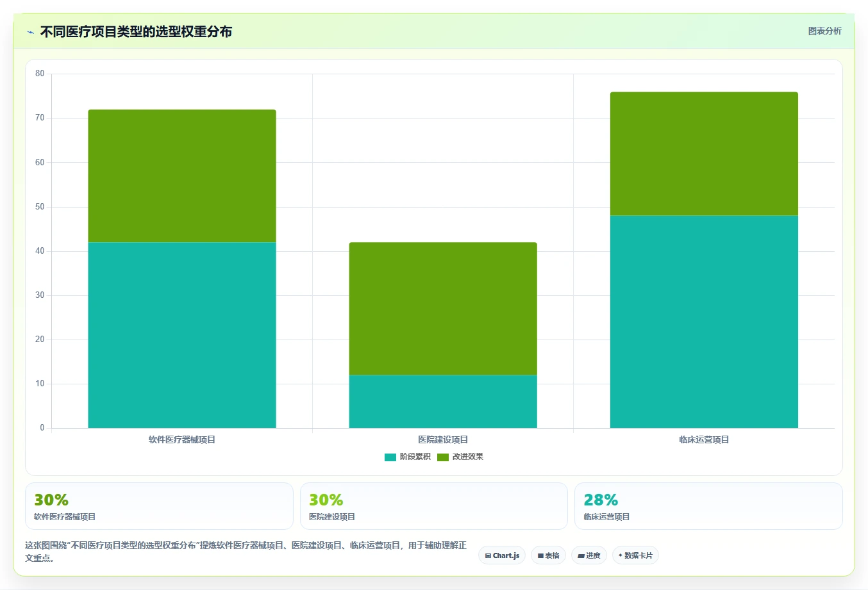Click the teal 阶段累积 bar for 医院建设项目
868x590 pixels.
click(443, 402)
